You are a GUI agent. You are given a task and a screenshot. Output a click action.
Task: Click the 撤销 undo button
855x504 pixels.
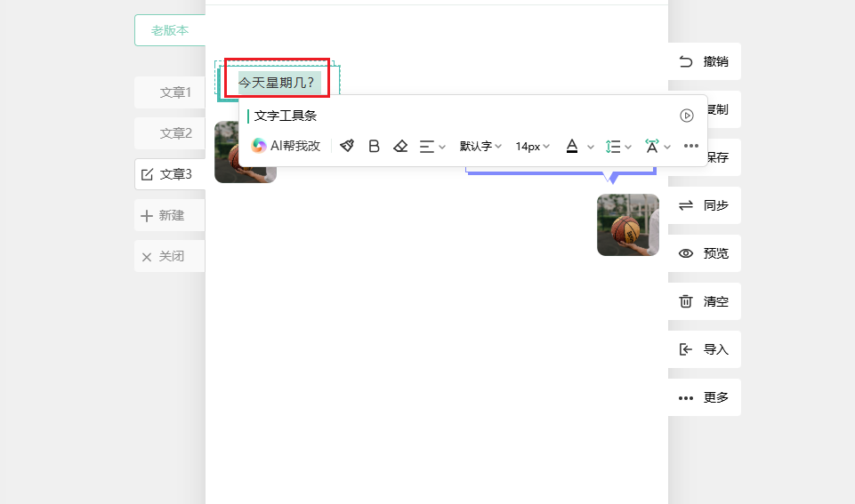705,61
